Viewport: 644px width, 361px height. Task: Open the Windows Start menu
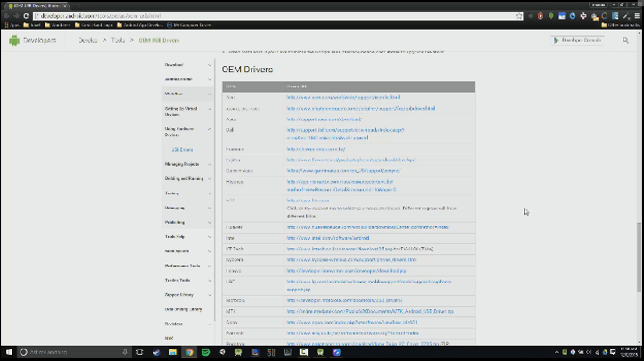(9, 352)
